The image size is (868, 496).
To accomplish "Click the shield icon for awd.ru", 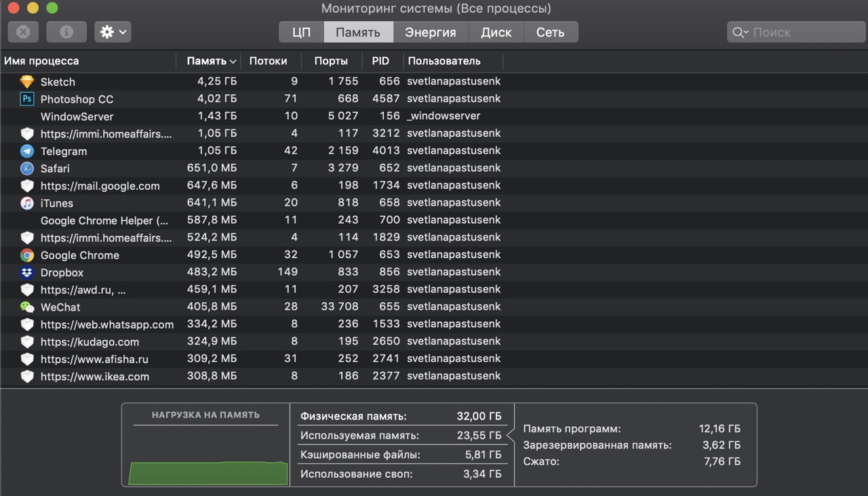I will 27,289.
